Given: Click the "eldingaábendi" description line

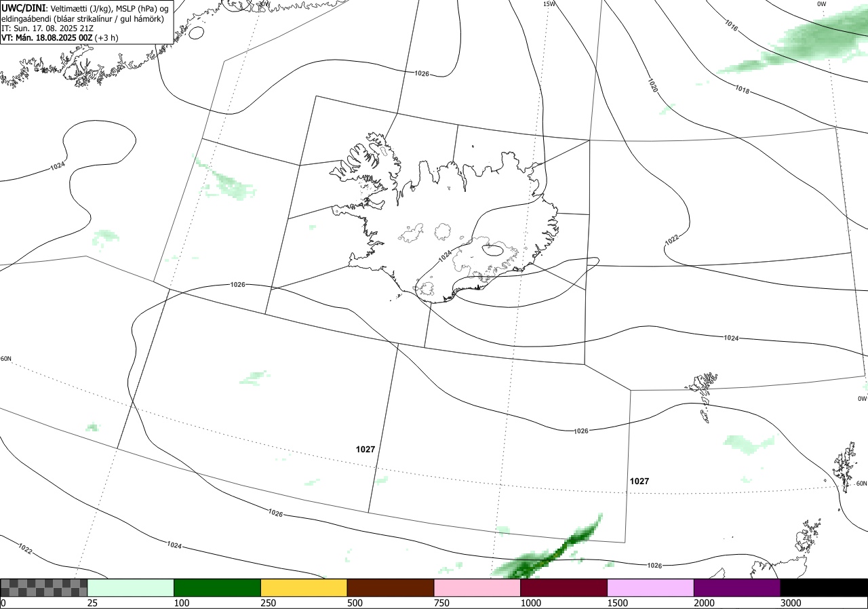Looking at the screenshot, I should 82,18.
